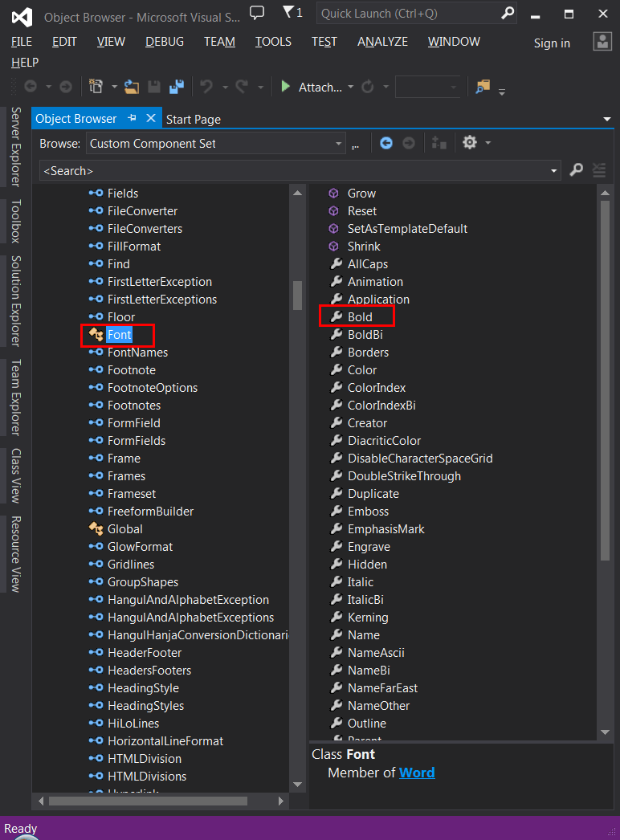Click the account avatar icon
This screenshot has height=840, width=620.
click(602, 42)
